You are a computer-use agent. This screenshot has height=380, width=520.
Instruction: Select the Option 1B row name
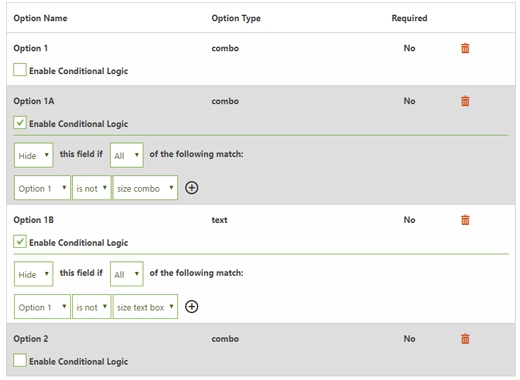click(33, 220)
